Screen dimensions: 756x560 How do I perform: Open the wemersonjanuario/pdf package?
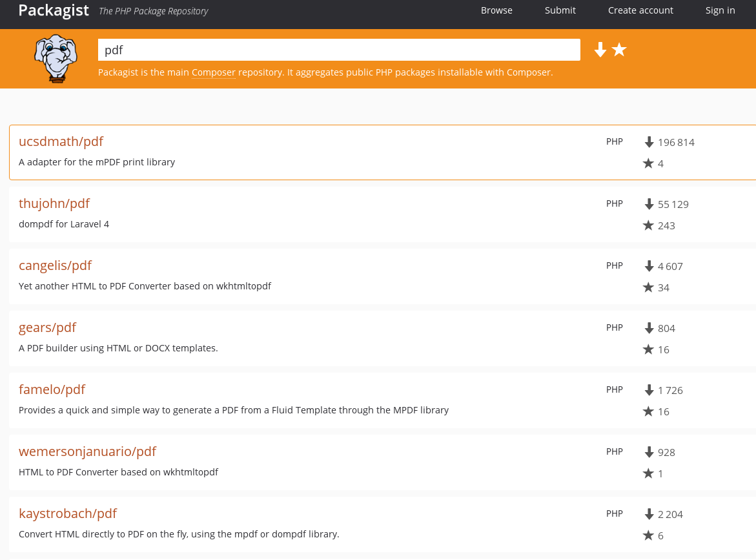coord(87,451)
